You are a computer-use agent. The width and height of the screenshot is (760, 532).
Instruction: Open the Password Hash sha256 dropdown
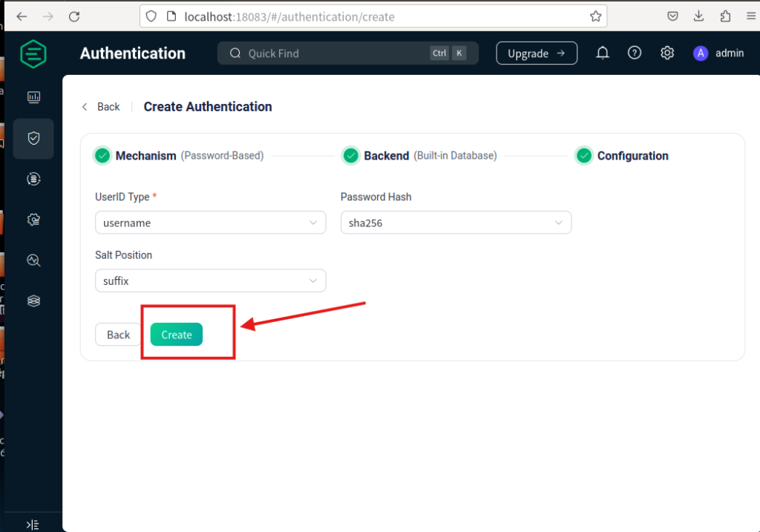[456, 223]
